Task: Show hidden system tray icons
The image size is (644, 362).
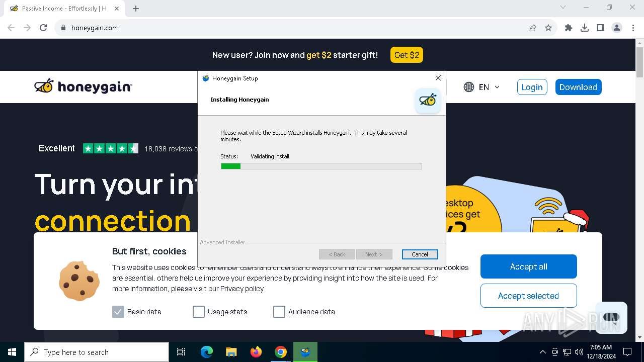Action: tap(542, 352)
